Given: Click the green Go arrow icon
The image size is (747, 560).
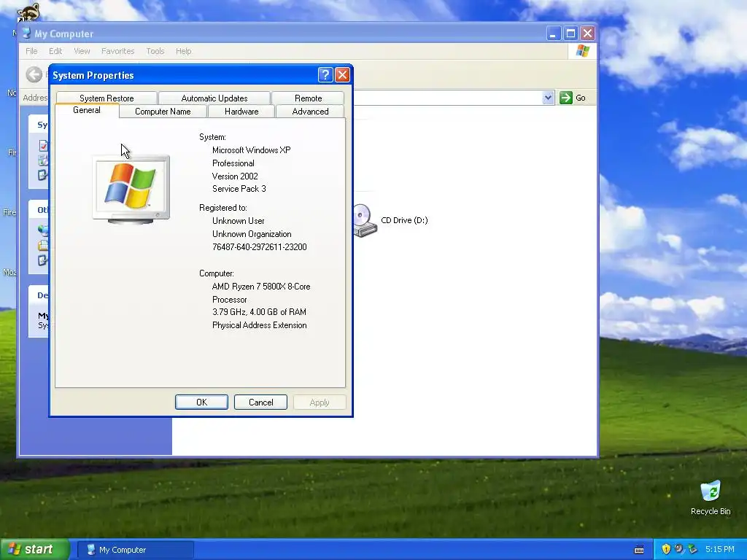Looking at the screenshot, I should pyautogui.click(x=565, y=98).
